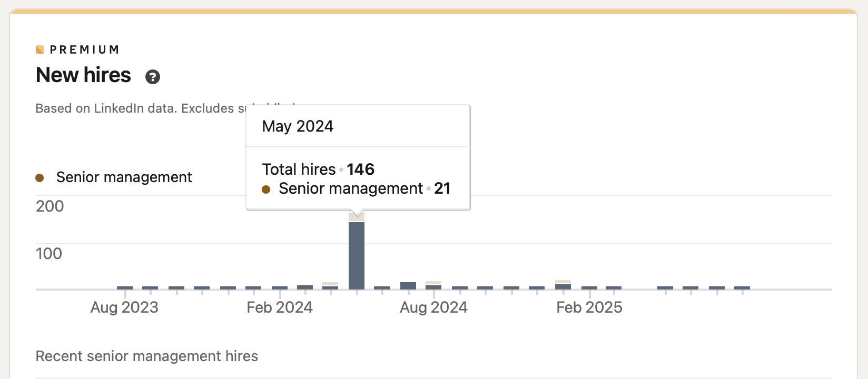Click the Senior management legend dot

(x=40, y=178)
